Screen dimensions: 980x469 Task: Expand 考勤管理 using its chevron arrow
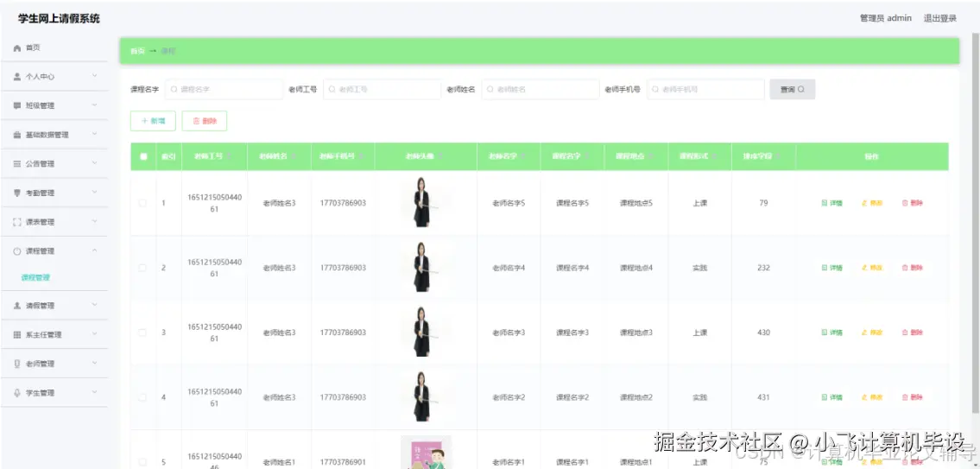94,192
